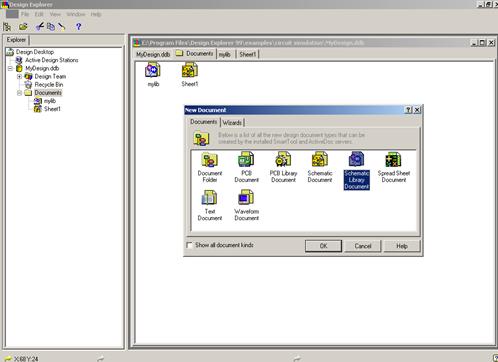Click the Cancel button
498x362 pixels.
363,246
